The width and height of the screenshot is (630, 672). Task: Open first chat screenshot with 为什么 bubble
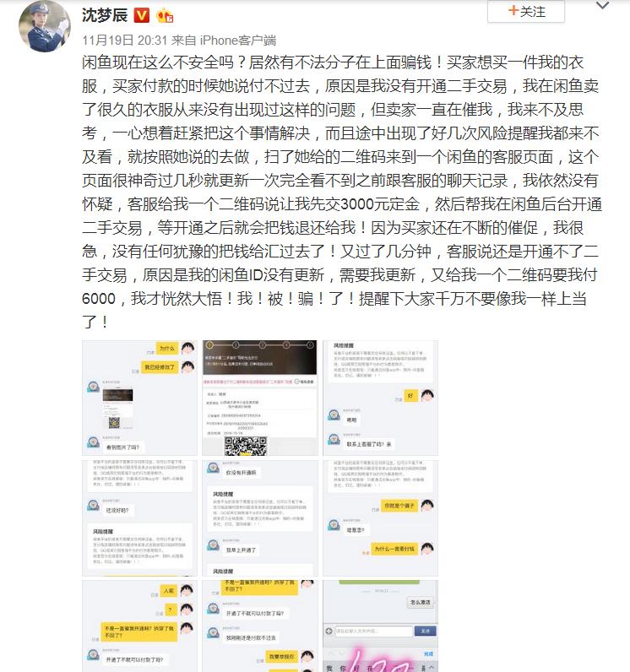139,398
